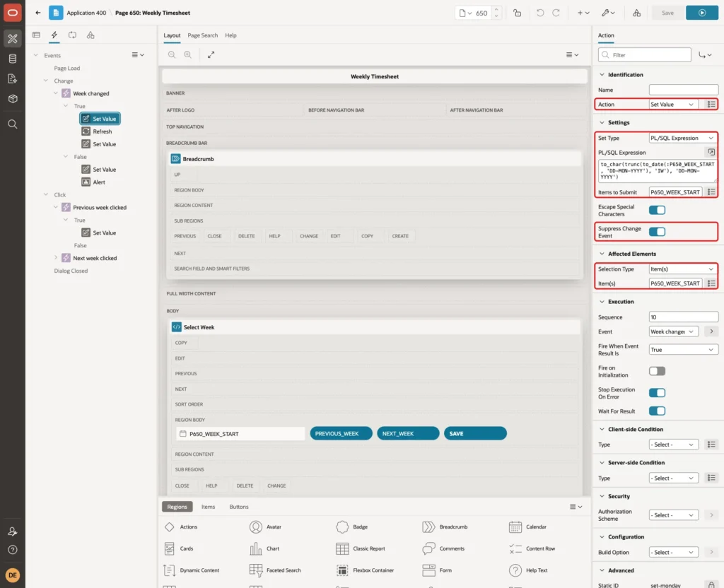Switch to the Items gallery tab
The width and height of the screenshot is (724, 588).
click(x=209, y=507)
